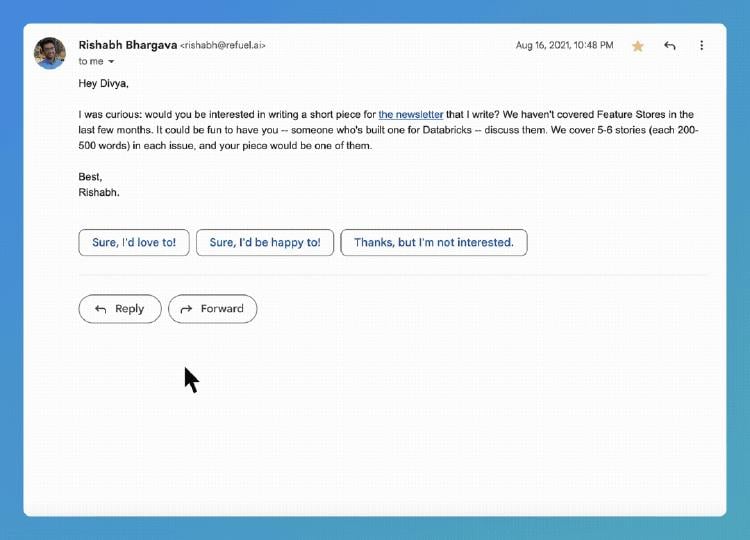Click the sender address rishabh@refuel.ai

point(223,46)
